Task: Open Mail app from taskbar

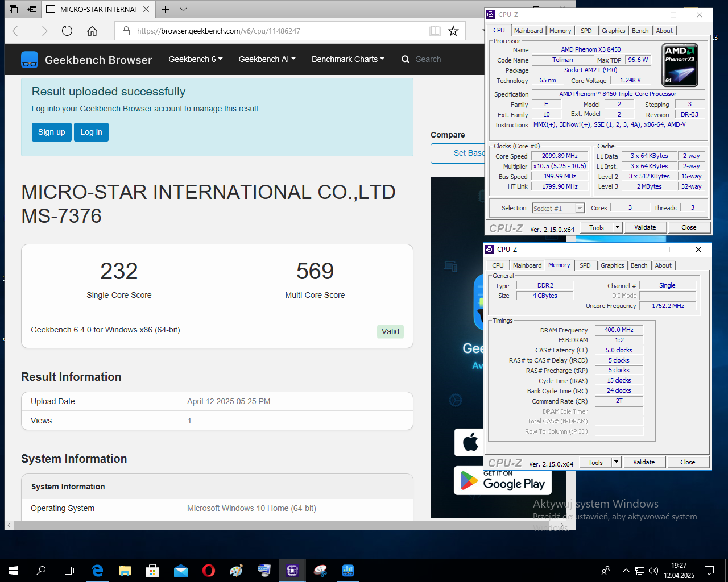Action: (x=181, y=571)
